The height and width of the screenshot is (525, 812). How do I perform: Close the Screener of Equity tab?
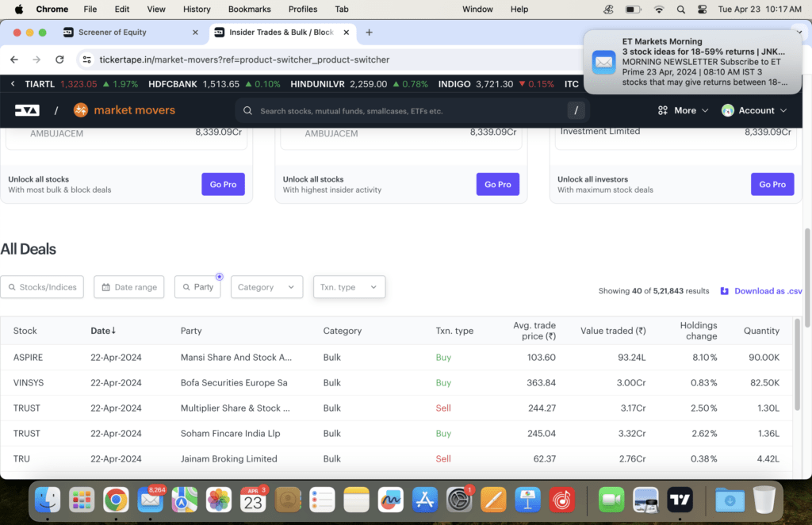coord(195,32)
